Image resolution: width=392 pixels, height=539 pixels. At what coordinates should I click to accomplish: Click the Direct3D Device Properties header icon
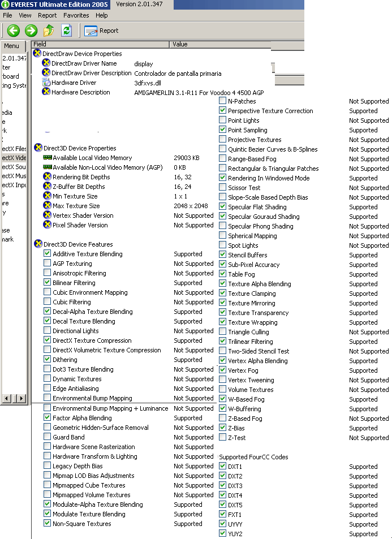[x=38, y=148]
